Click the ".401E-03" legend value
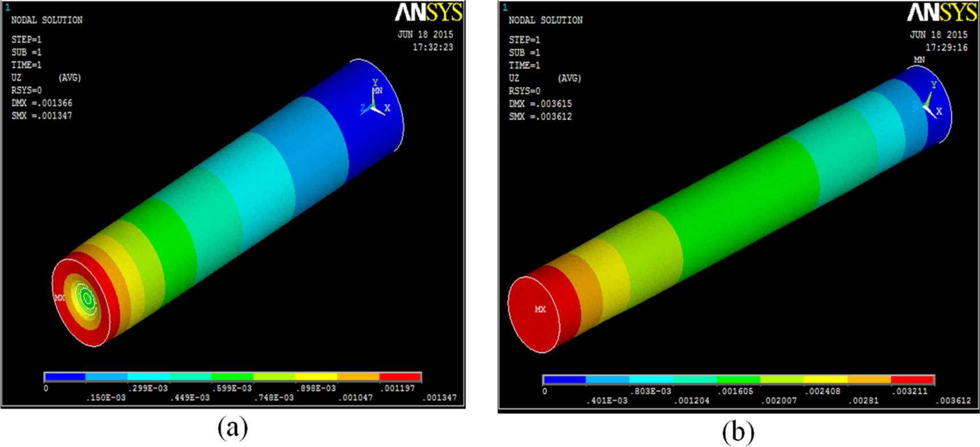Viewport: 980px width, 447px height. pyautogui.click(x=607, y=401)
